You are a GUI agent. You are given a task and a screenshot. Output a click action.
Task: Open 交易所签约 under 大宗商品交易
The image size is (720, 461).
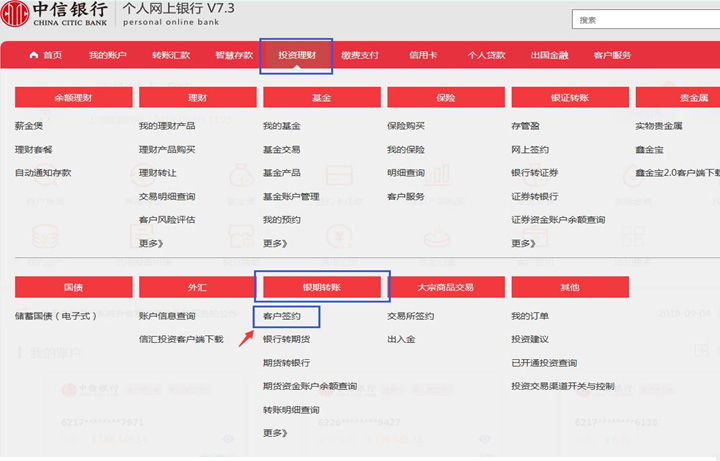pyautogui.click(x=410, y=316)
